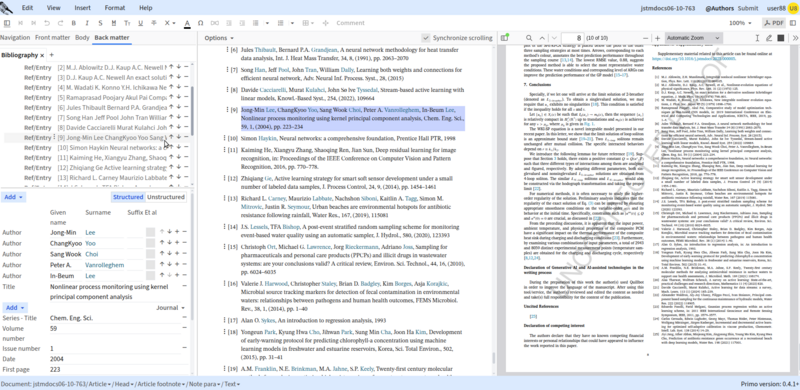Viewport: 800px width, 390px height.
Task: Toggle Et al box for author ChangKyoo Yoo
Action: click(150, 243)
